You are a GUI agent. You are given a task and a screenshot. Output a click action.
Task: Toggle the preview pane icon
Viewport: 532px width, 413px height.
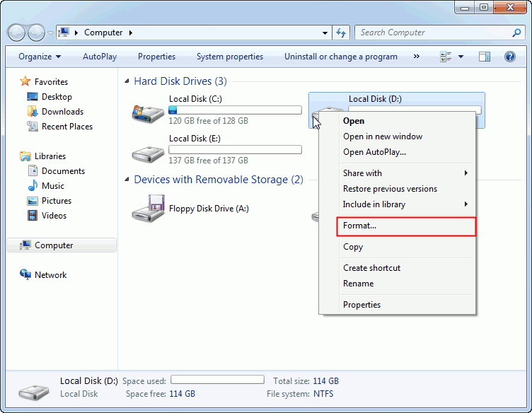484,57
